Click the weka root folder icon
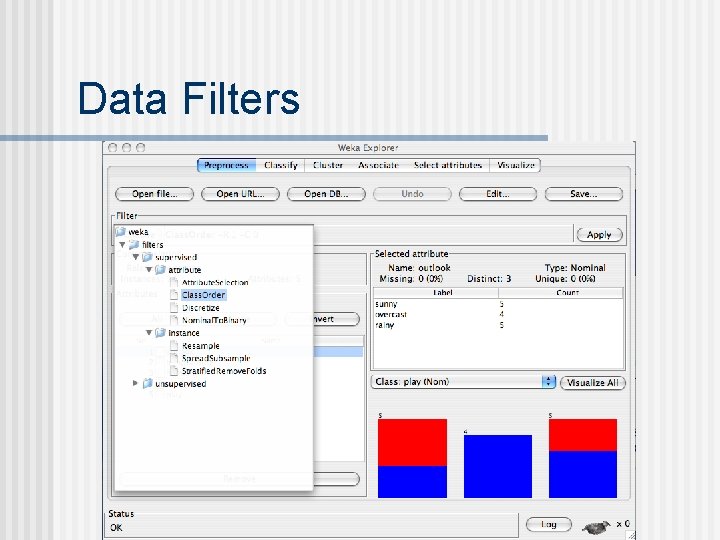This screenshot has width=720, height=540. click(x=120, y=231)
